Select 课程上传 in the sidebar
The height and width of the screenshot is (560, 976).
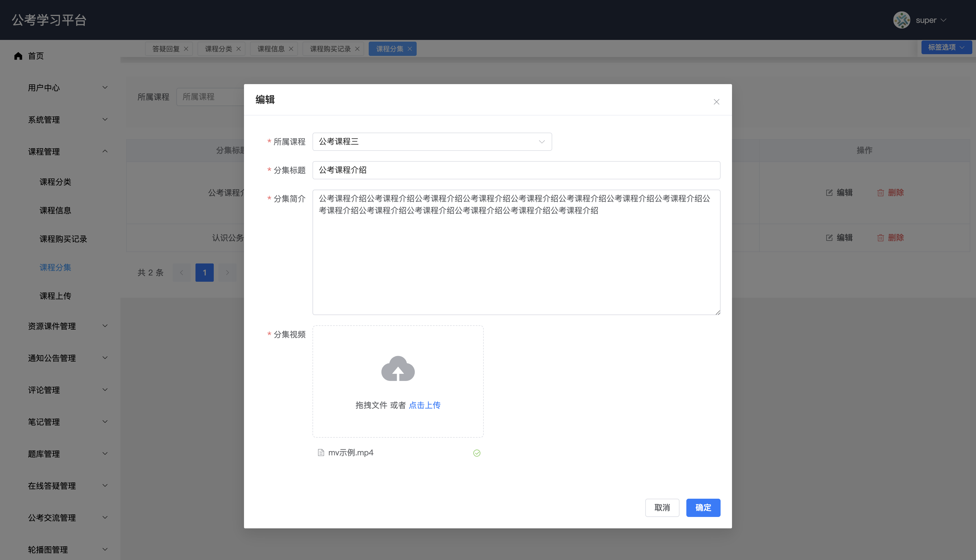pos(55,296)
